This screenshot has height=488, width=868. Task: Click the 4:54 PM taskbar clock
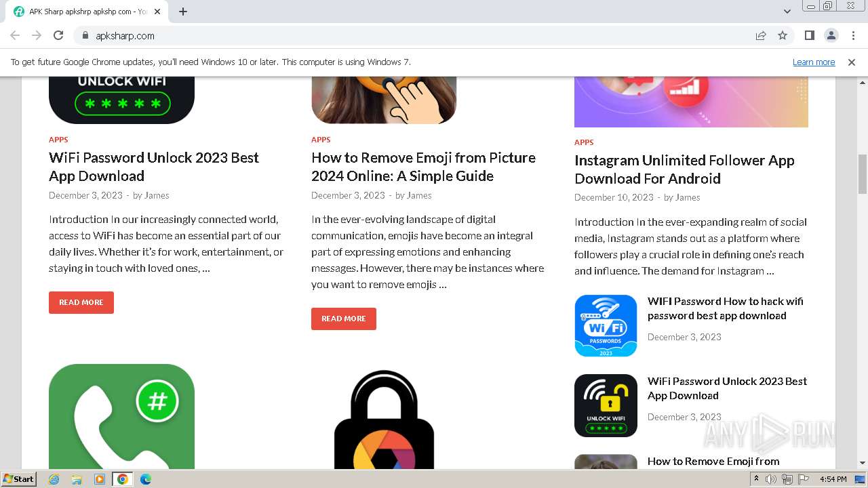(833, 479)
